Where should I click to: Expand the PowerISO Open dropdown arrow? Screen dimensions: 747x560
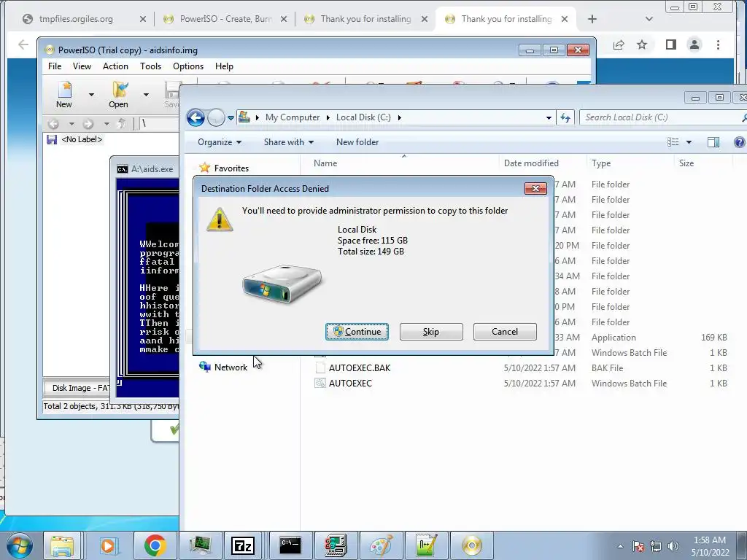[x=146, y=95]
